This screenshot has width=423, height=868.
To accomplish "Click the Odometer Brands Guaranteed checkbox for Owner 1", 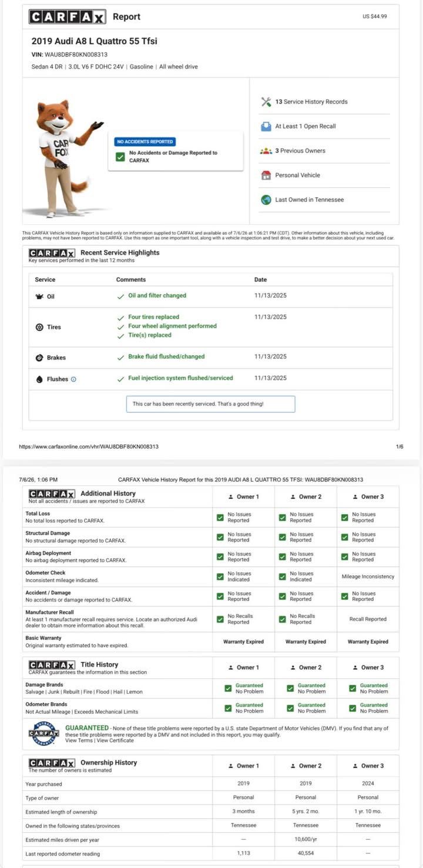I will [x=228, y=708].
